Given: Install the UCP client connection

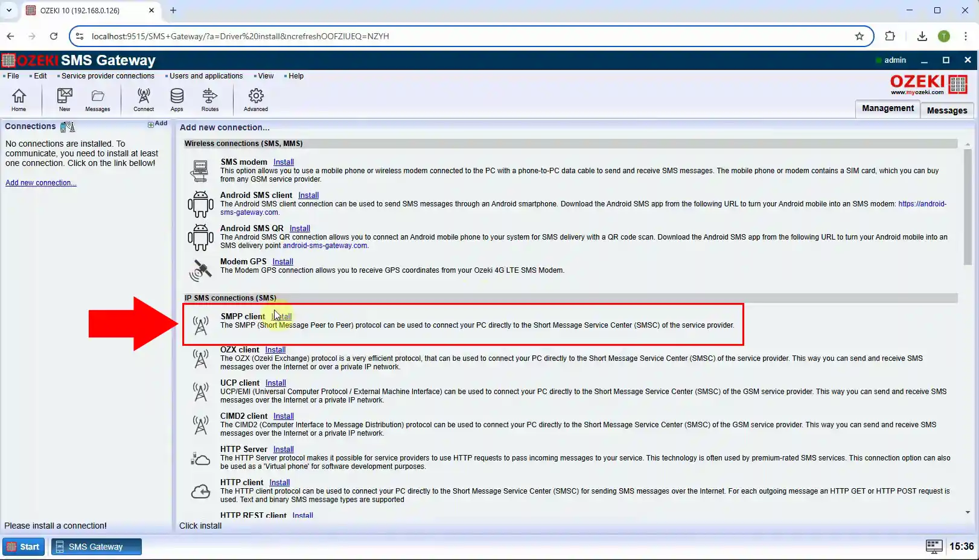Looking at the screenshot, I should [276, 383].
